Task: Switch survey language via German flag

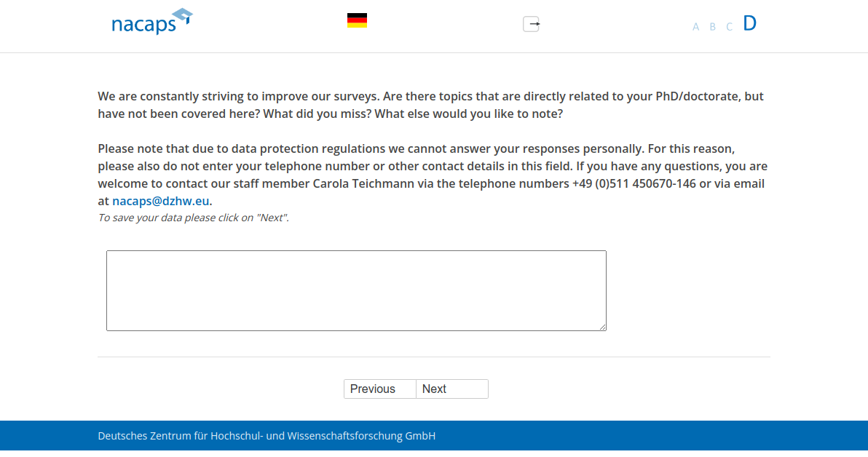Action: (357, 20)
